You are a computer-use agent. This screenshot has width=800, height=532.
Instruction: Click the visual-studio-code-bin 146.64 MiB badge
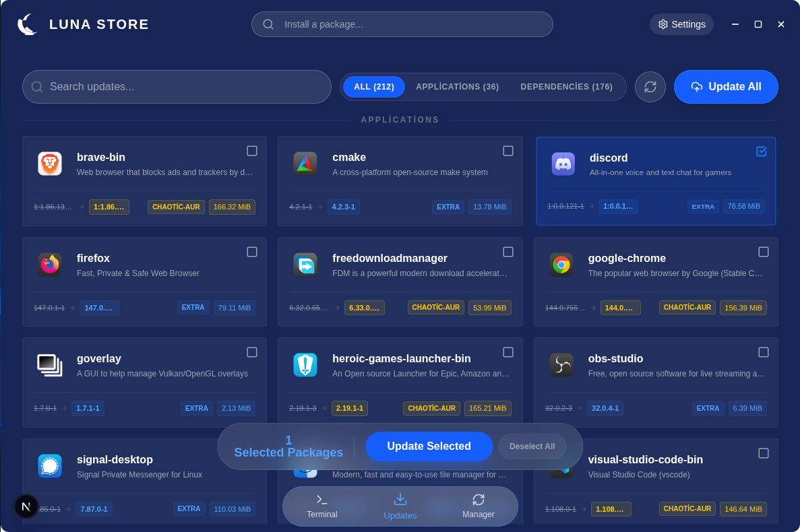[x=743, y=509]
